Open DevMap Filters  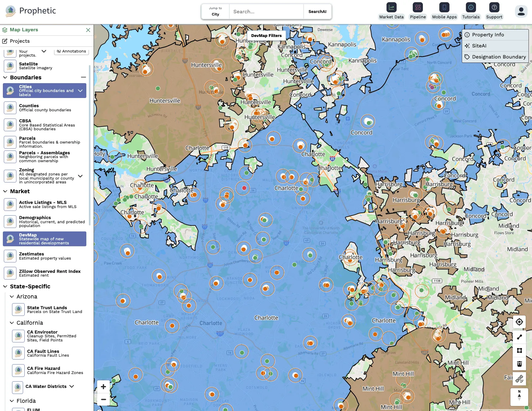coord(266,35)
